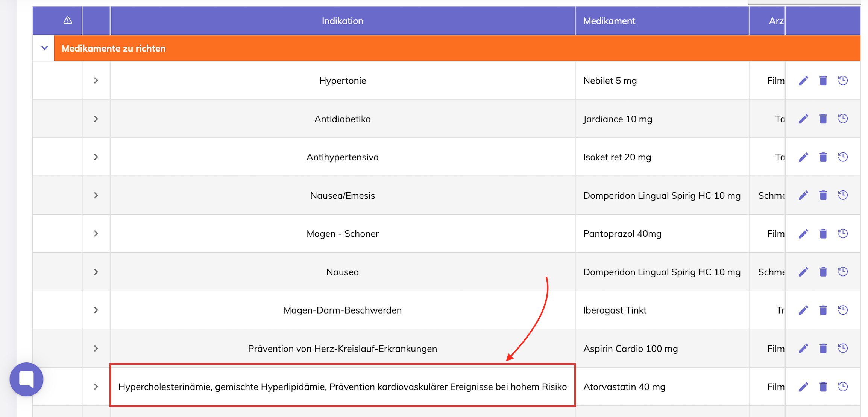The image size is (868, 417).
Task: Open history for Aspirin Cardio 100 mg
Action: click(x=843, y=349)
